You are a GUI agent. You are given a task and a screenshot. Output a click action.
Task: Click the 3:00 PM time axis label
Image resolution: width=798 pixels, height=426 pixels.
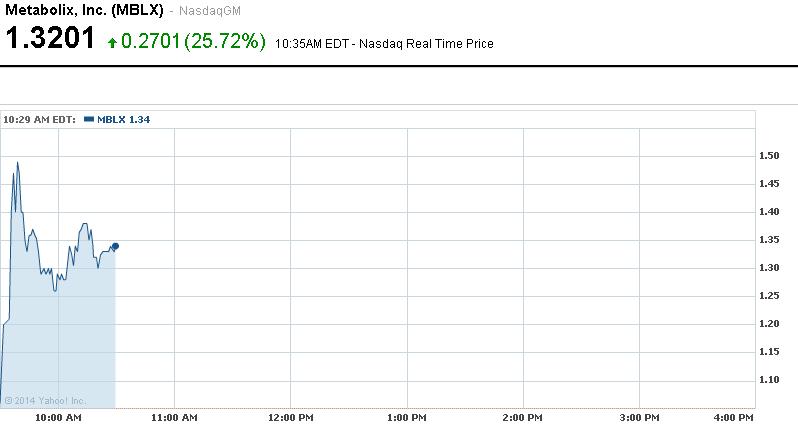639,416
